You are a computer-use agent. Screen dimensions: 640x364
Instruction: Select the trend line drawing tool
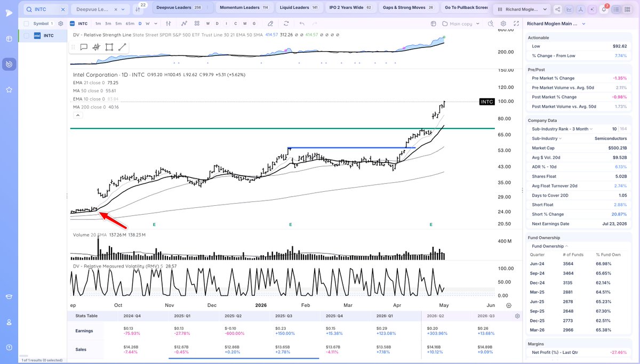122,47
